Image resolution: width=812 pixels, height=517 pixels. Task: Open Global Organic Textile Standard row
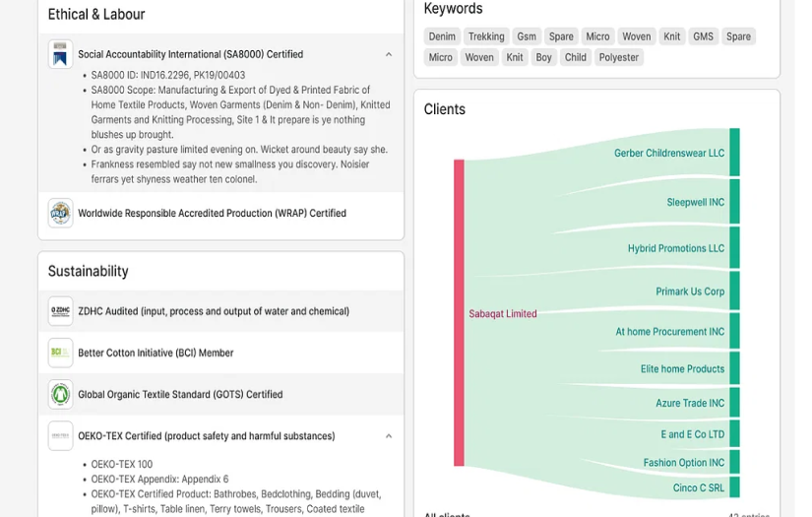[x=221, y=394]
